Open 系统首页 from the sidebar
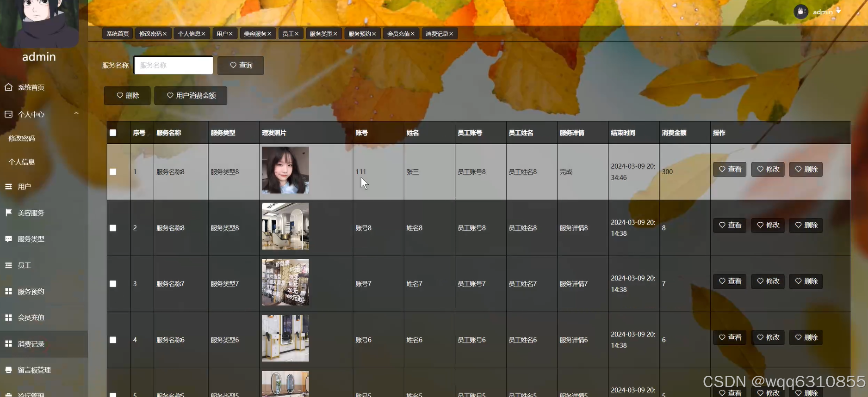This screenshot has width=868, height=397. pyautogui.click(x=31, y=87)
